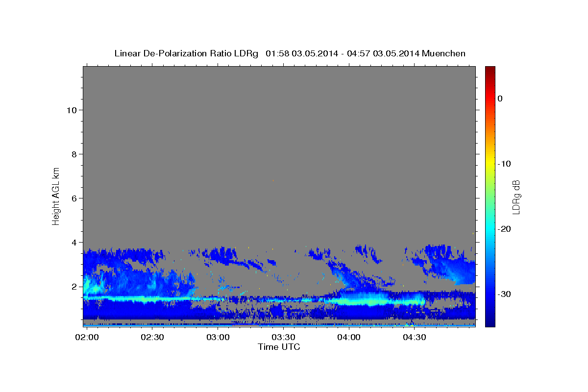Select the height label 6
The image size is (588, 392).
click(74, 198)
